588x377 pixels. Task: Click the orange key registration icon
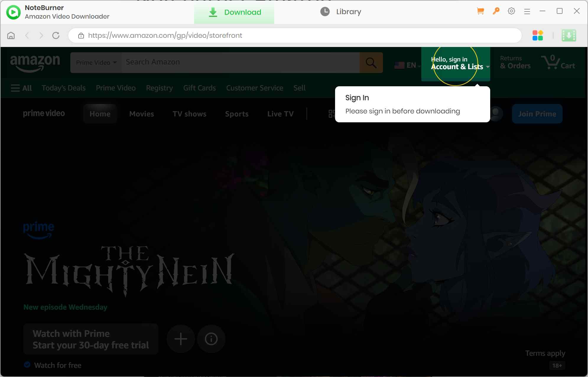coord(496,11)
